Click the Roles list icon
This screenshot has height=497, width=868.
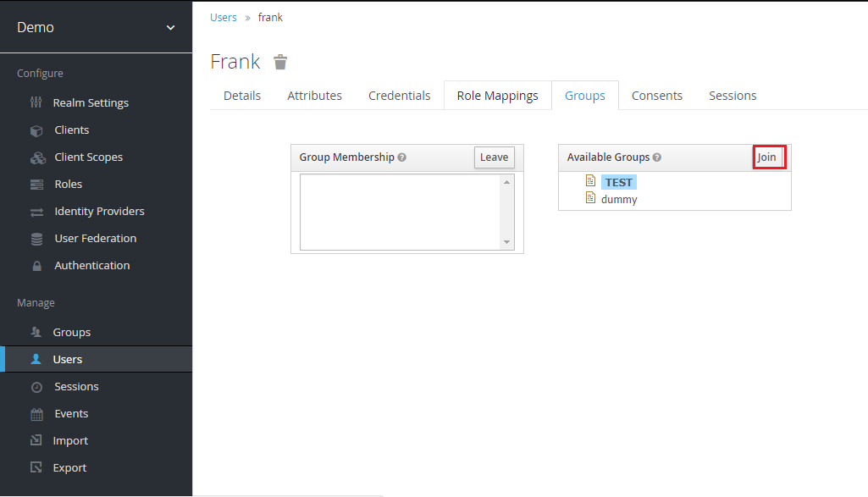click(x=36, y=185)
